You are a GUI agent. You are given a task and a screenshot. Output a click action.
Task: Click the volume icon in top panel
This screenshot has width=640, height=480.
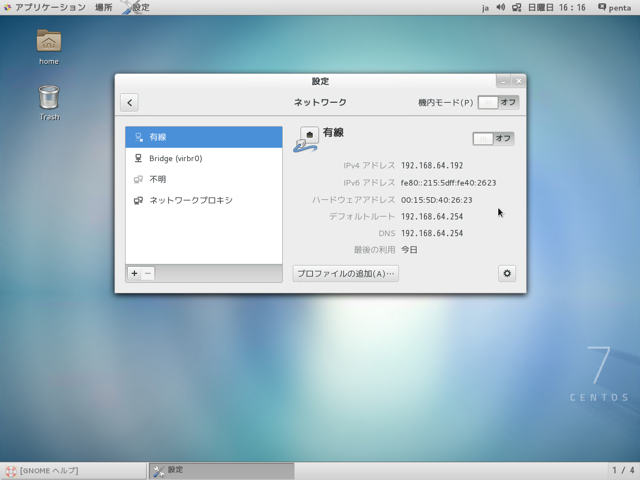click(501, 7)
